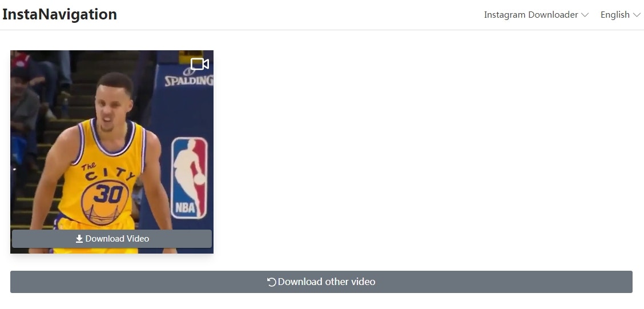Click the Download Video button
This screenshot has height=309, width=644.
tap(112, 239)
